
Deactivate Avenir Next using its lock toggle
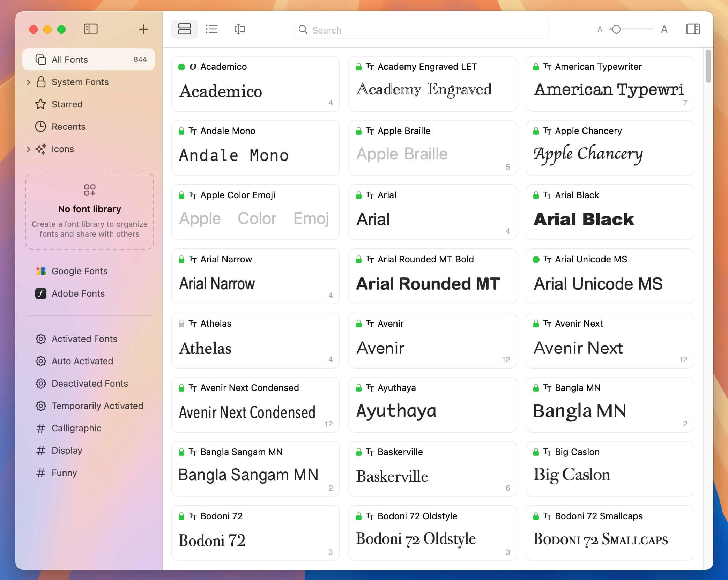tap(536, 323)
